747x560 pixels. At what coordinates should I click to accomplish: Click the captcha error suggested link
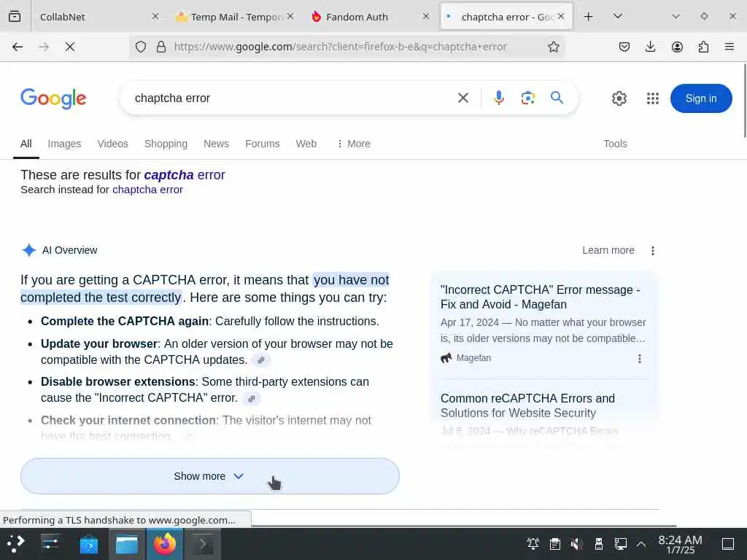point(185,175)
